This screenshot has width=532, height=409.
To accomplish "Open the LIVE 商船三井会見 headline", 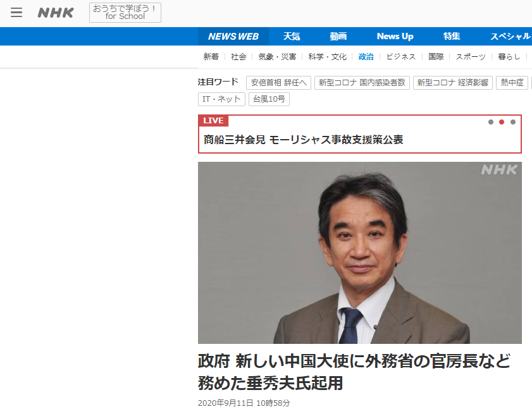I will 303,140.
